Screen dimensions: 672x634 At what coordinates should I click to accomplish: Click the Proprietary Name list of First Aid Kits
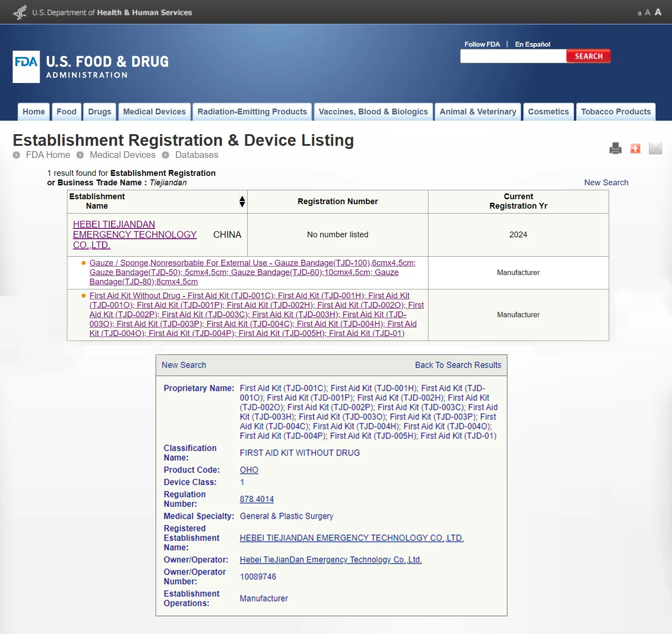click(x=369, y=412)
